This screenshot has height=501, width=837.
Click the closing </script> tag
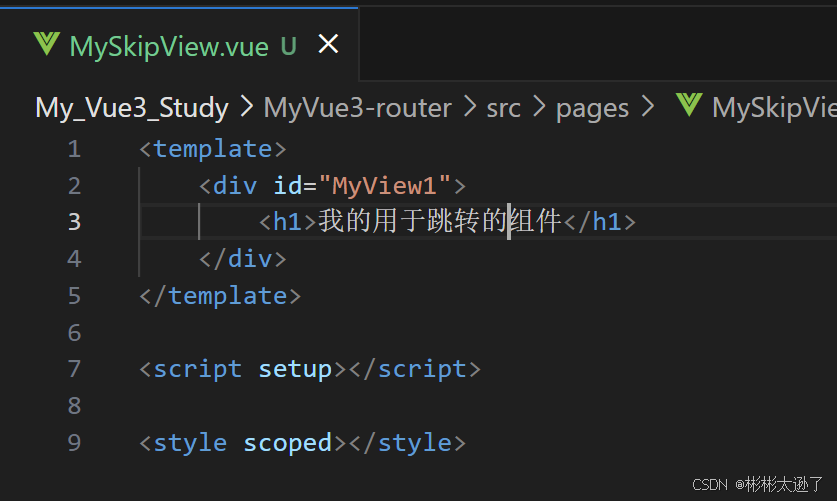tap(415, 369)
